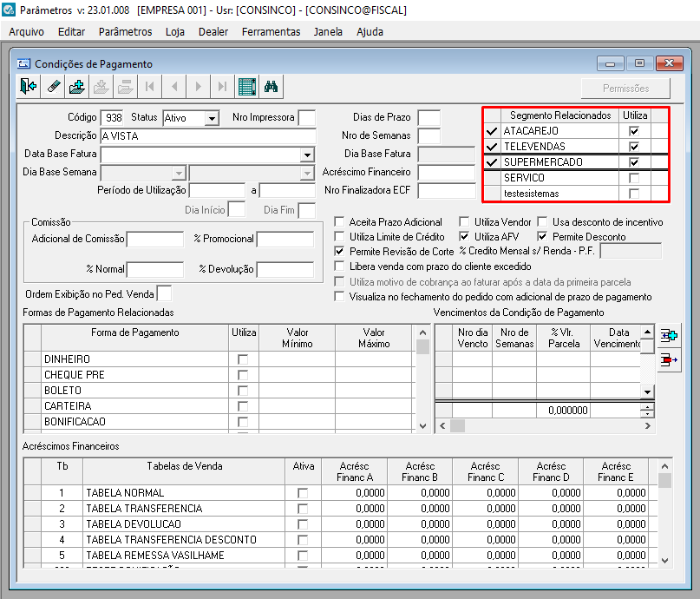Open the Ferramentas menu

pyautogui.click(x=271, y=31)
